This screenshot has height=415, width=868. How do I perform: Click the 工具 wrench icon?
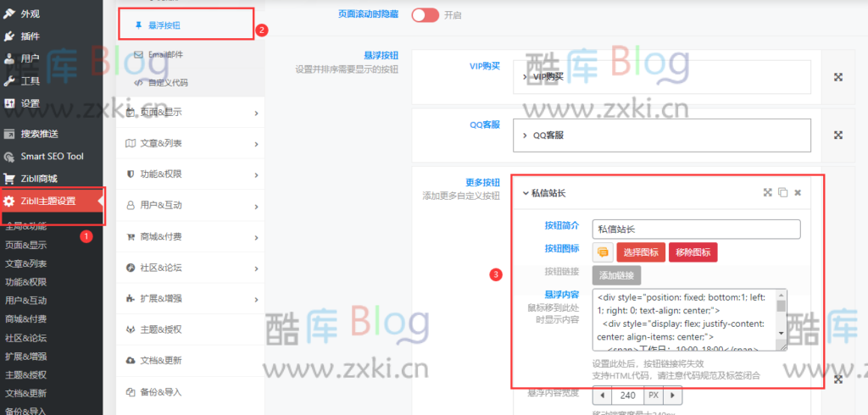coord(8,81)
